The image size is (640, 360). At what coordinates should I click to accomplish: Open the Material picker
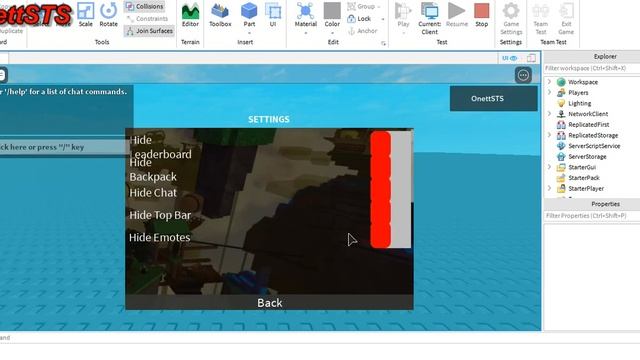pos(305,15)
